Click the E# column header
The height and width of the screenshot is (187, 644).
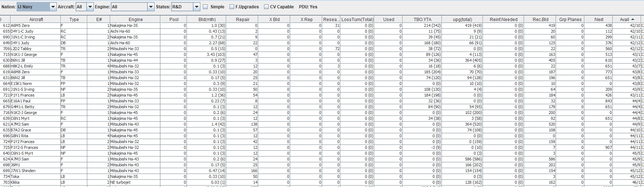99,19
